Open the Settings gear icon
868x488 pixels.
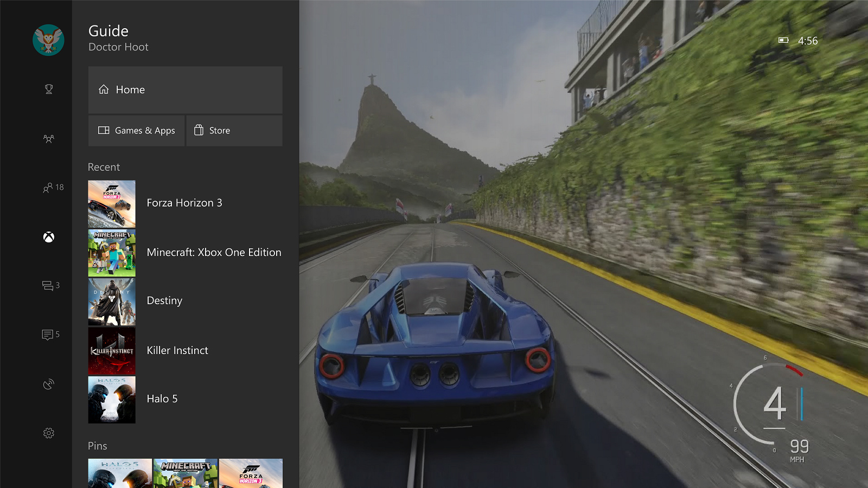pyautogui.click(x=49, y=433)
